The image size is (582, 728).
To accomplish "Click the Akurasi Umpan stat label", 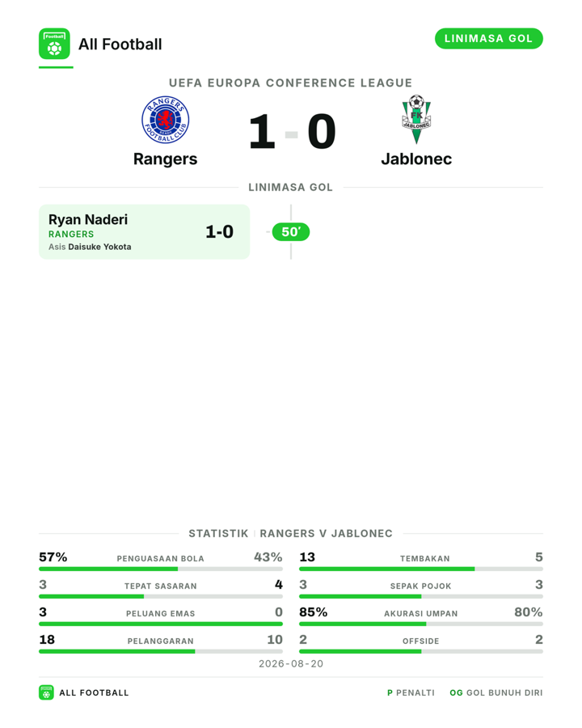I will [421, 614].
